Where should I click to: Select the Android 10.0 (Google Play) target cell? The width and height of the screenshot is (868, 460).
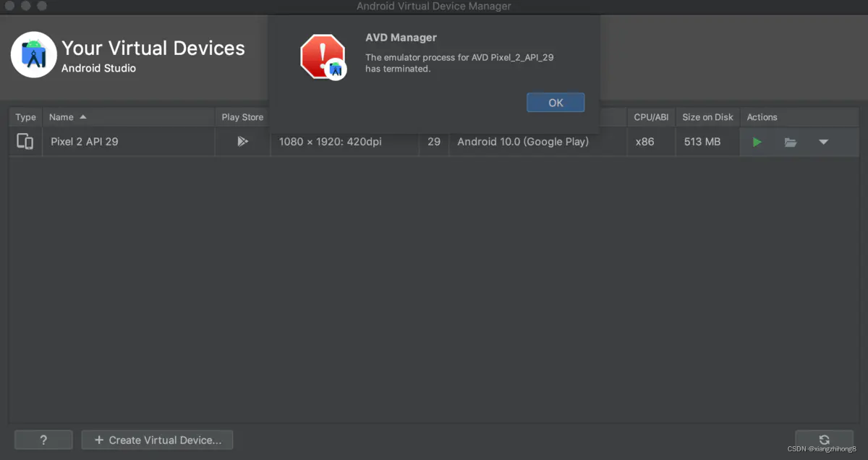click(x=537, y=142)
